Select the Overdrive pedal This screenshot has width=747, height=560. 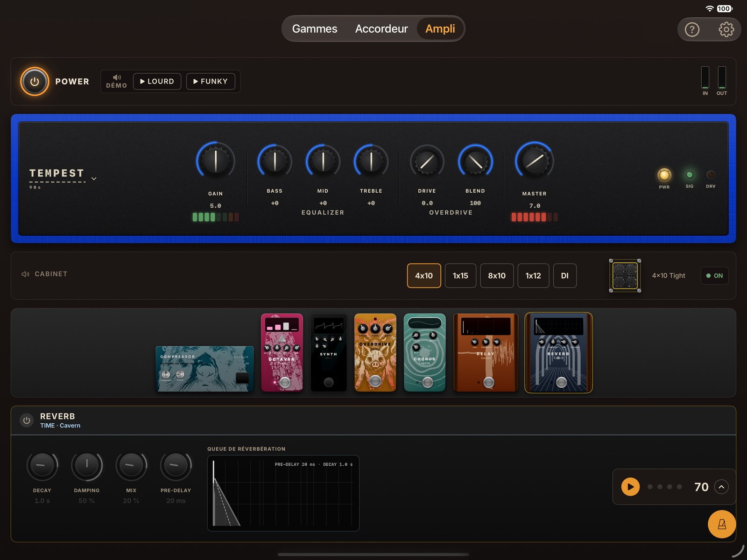(375, 352)
